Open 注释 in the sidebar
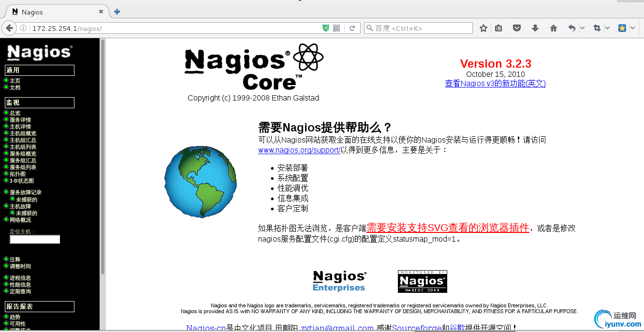This screenshot has height=332, width=644. [15, 260]
